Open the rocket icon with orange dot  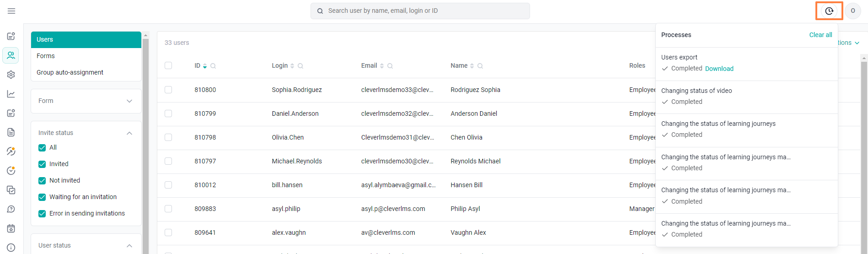pyautogui.click(x=11, y=151)
